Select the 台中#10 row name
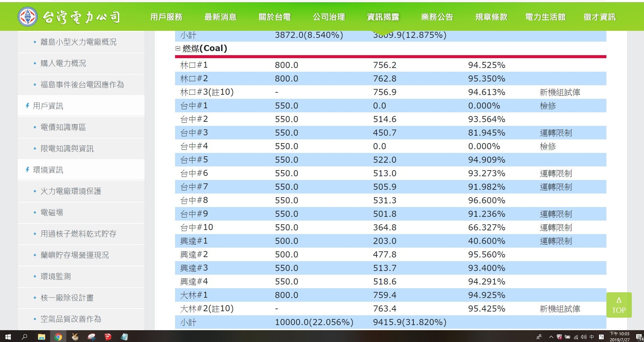Image resolution: width=644 pixels, height=342 pixels. tap(197, 227)
